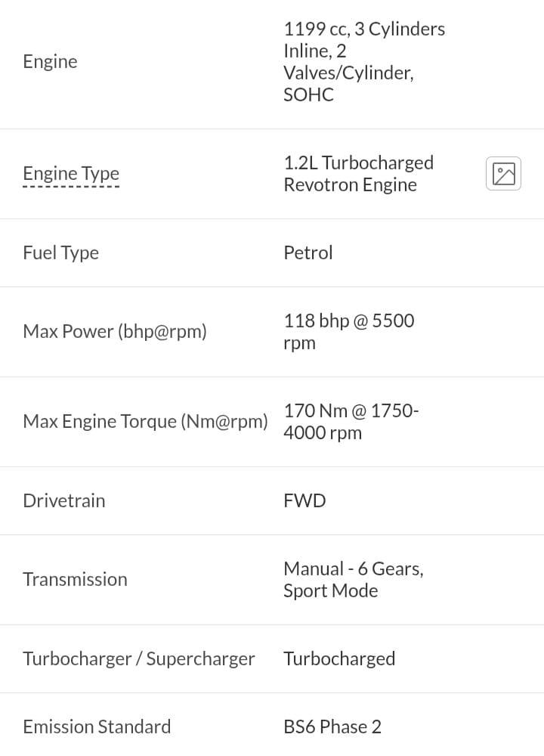Click the 170 Nm torque value
This screenshot has height=756, width=544.
[351, 421]
